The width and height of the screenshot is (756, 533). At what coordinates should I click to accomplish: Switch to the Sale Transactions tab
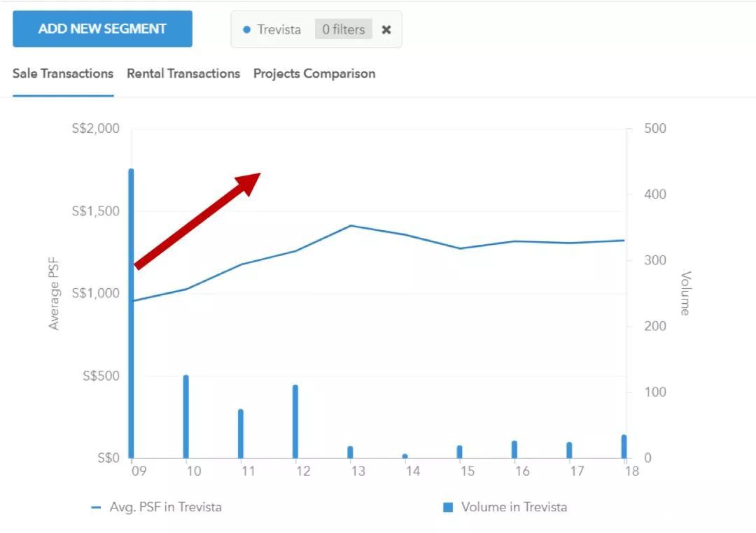[63, 73]
